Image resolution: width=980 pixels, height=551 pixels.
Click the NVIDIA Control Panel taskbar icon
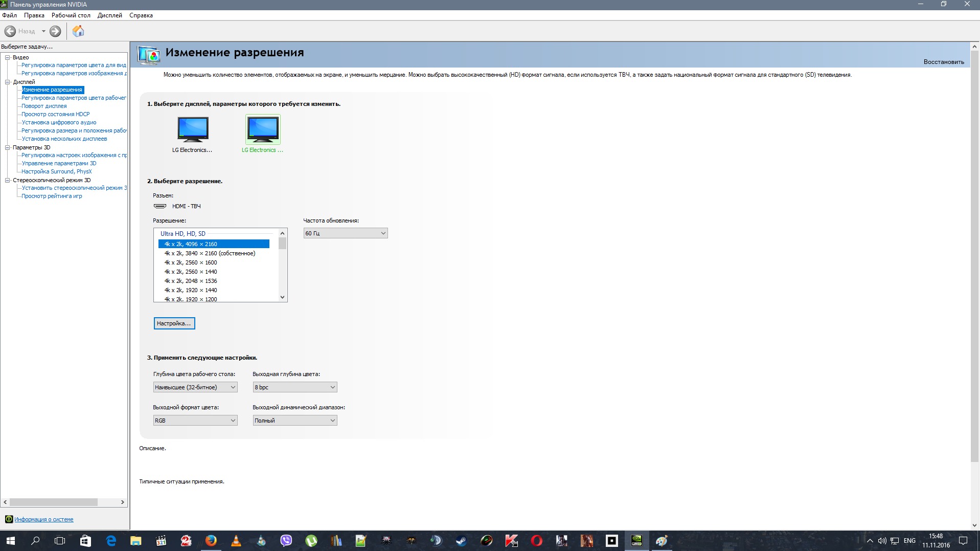click(636, 541)
